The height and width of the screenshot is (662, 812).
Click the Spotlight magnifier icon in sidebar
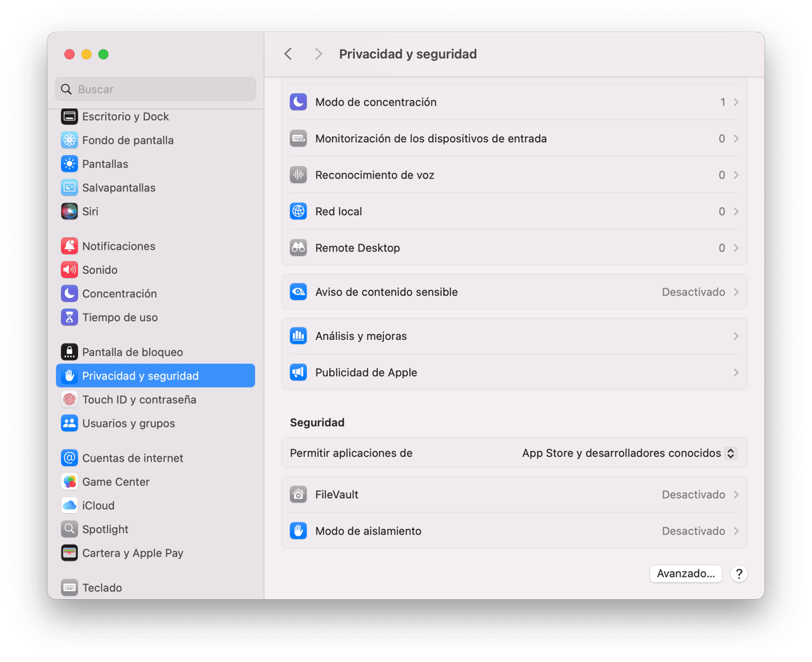tap(69, 529)
